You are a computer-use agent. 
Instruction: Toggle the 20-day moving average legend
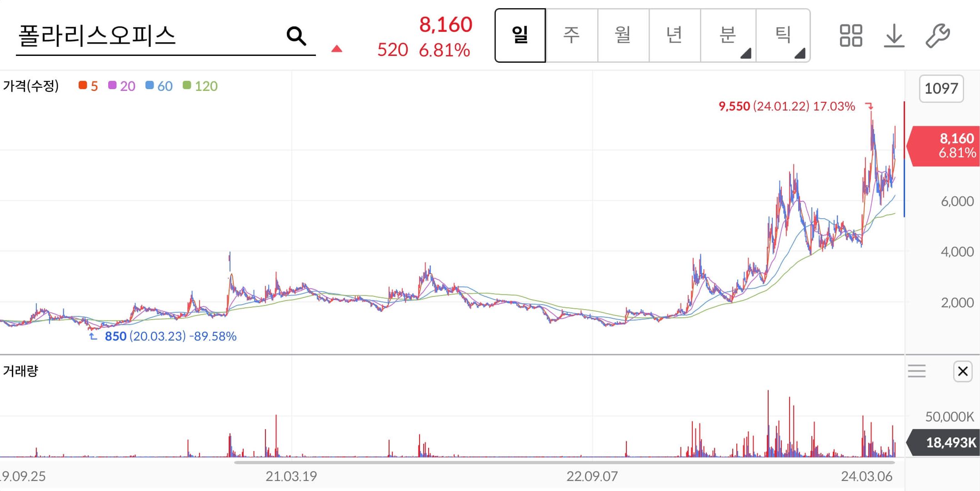pos(122,86)
